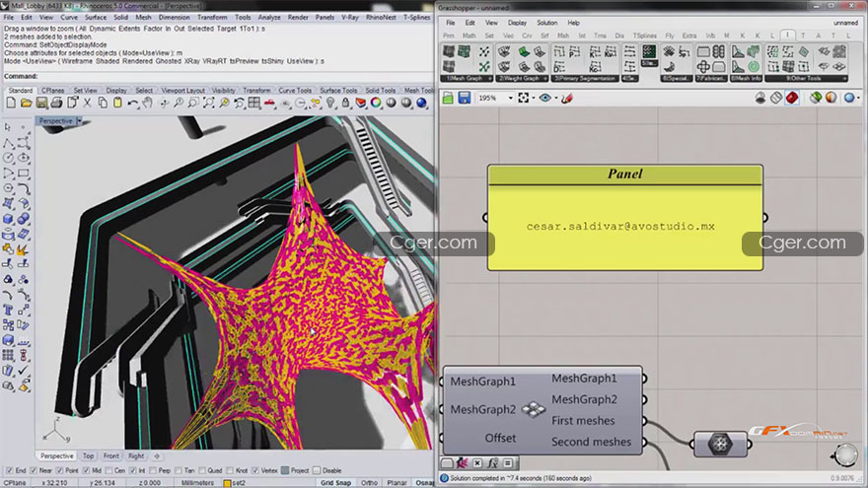The height and width of the screenshot is (488, 868).
Task: Open the zoom extents dropdown arrow in Grasshopper
Action: (533, 99)
